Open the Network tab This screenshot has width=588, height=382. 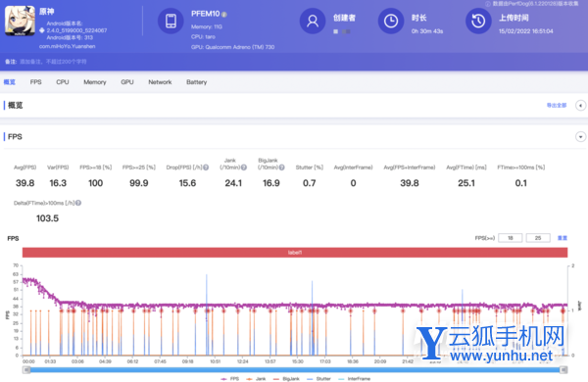point(160,82)
